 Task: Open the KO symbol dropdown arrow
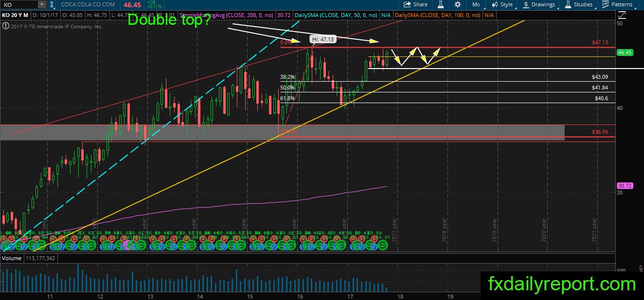pos(42,4)
